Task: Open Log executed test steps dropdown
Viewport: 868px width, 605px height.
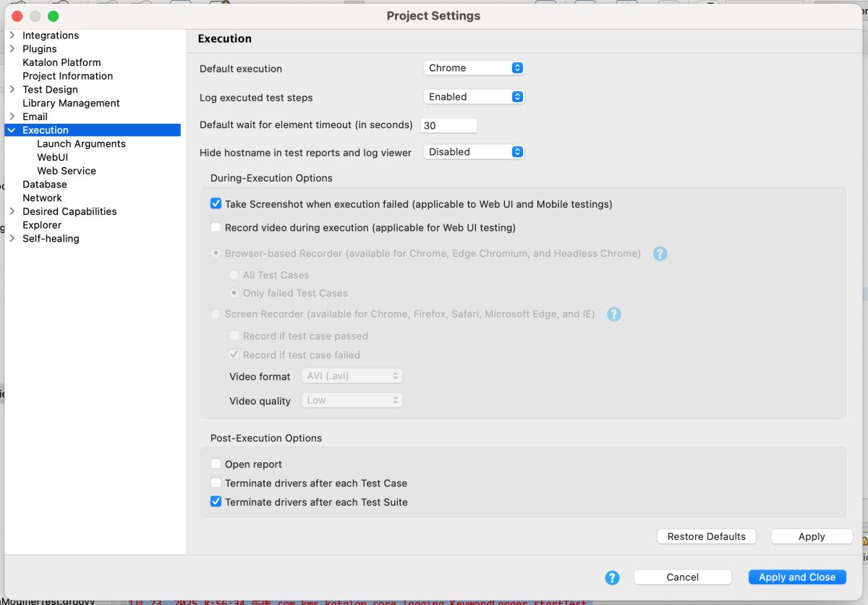Action: pos(473,97)
